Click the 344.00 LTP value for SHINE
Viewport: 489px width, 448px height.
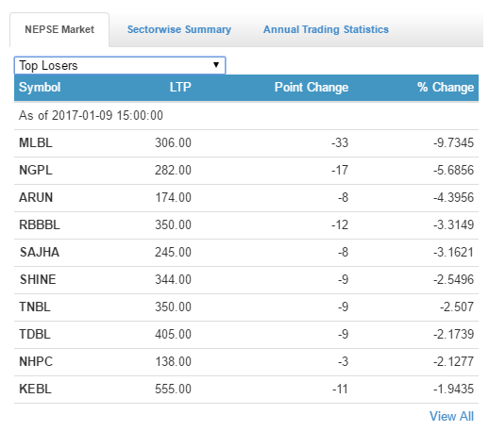tap(173, 279)
